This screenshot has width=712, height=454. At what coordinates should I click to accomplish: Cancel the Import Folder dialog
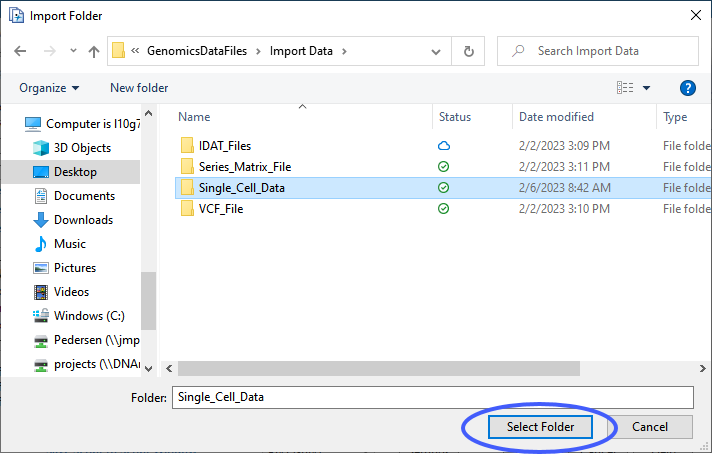[x=650, y=427]
